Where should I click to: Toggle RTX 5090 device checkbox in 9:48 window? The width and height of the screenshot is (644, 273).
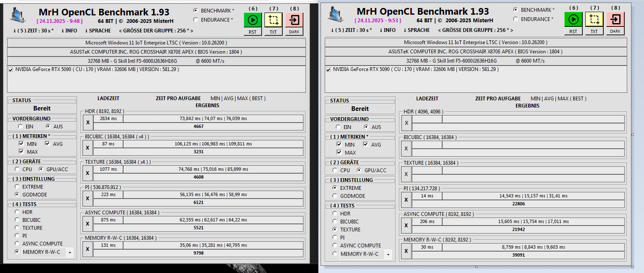click(x=10, y=70)
